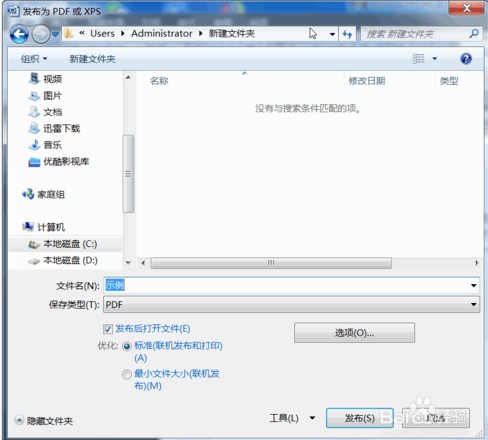Open the 保存类型 PDF dropdown

click(x=291, y=304)
